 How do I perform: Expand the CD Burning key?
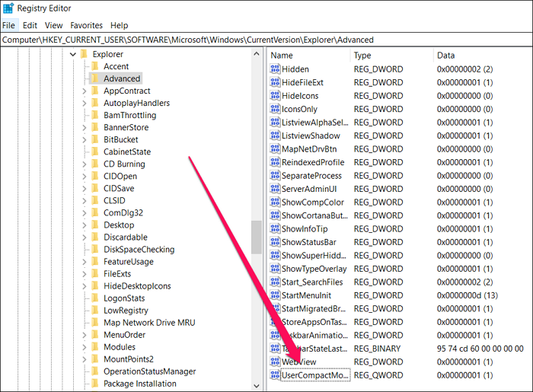[x=85, y=164]
